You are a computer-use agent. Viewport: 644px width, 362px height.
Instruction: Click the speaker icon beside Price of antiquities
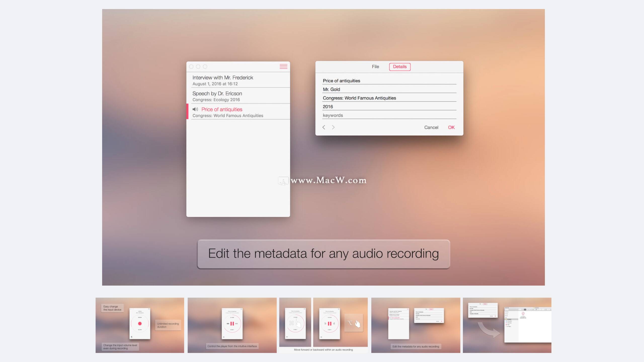(195, 109)
